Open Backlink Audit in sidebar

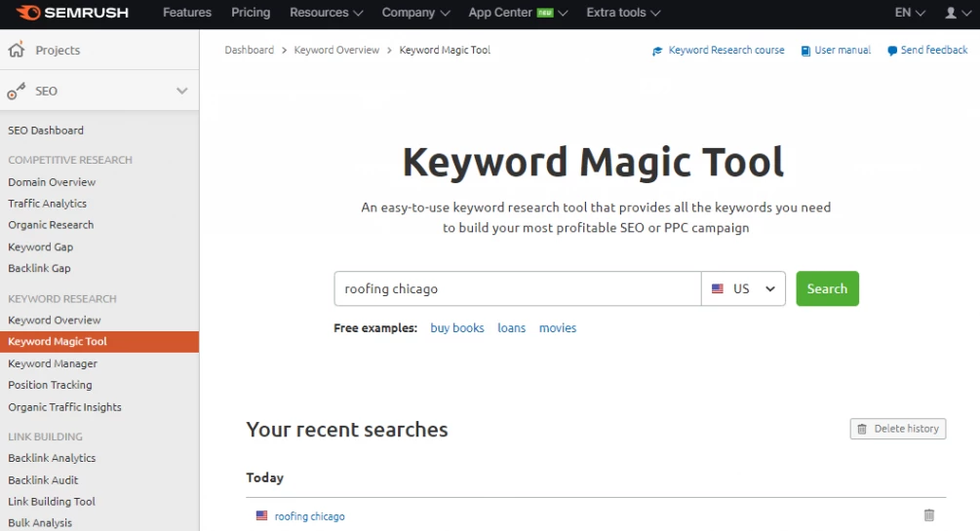[x=43, y=480]
